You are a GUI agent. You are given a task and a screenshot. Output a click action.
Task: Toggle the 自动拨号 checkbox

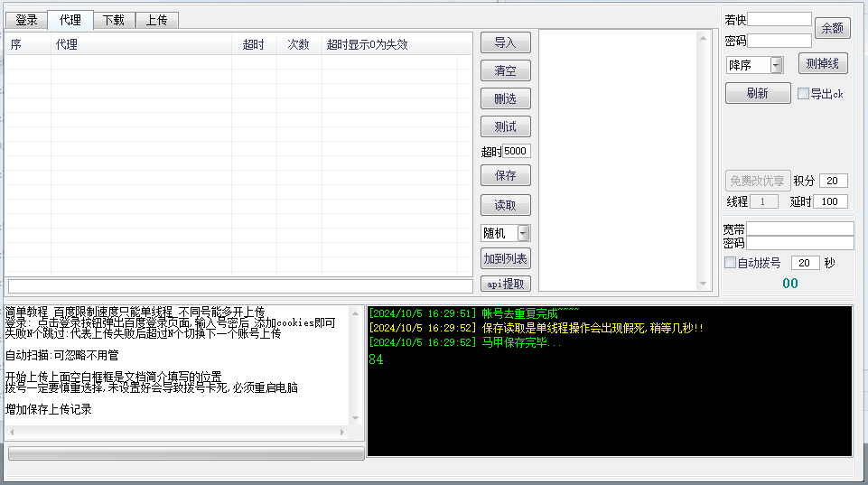[x=731, y=263]
